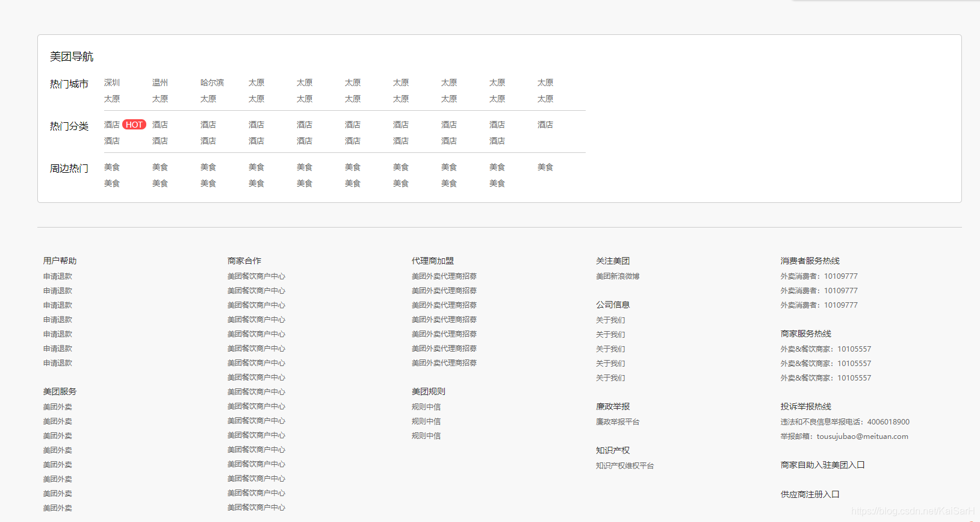
Task: Click the 知识产权 heading
Action: pyautogui.click(x=613, y=450)
